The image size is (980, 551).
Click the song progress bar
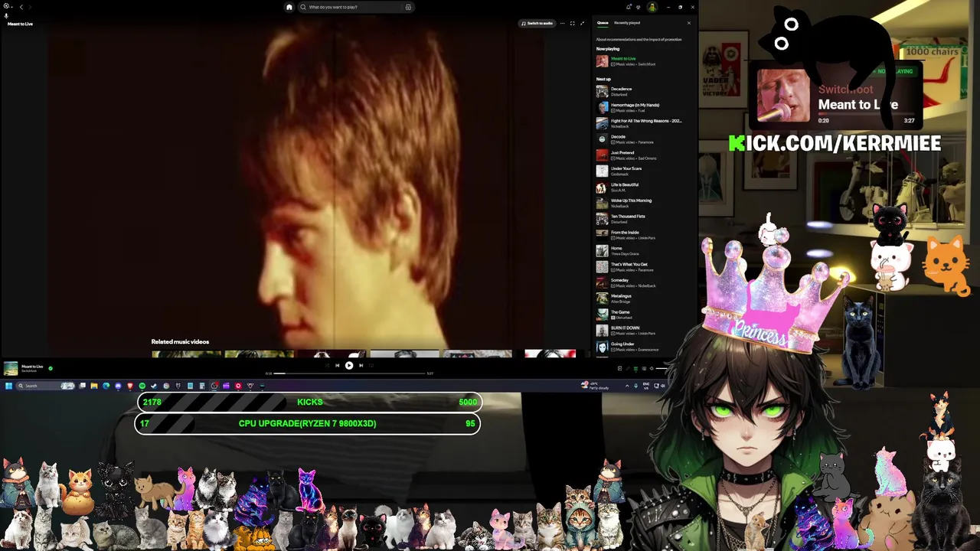[348, 373]
